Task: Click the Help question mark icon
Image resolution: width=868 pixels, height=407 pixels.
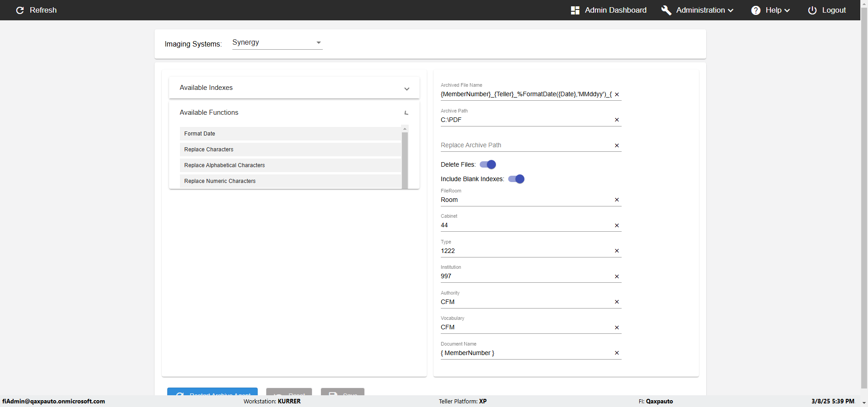Action: pyautogui.click(x=755, y=10)
